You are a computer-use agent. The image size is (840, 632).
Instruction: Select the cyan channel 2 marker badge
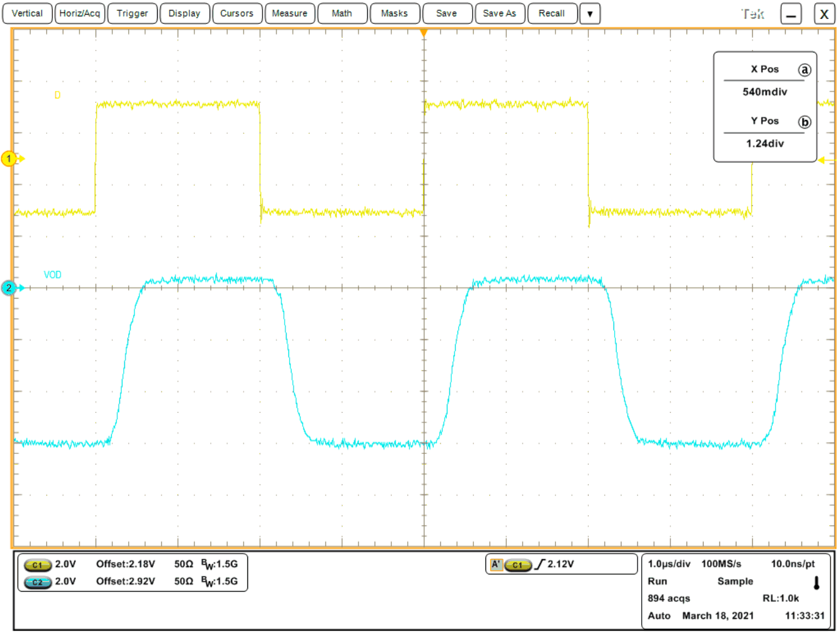pyautogui.click(x=9, y=287)
